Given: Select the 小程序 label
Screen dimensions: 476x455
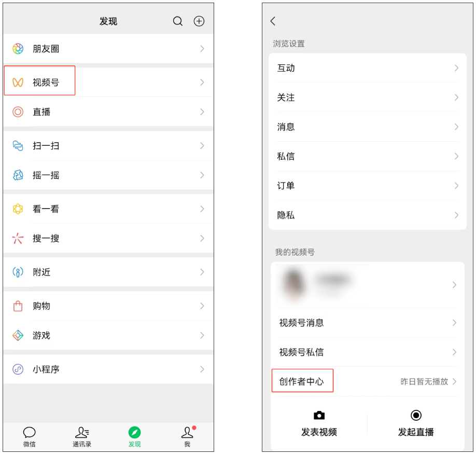Looking at the screenshot, I should pos(46,369).
